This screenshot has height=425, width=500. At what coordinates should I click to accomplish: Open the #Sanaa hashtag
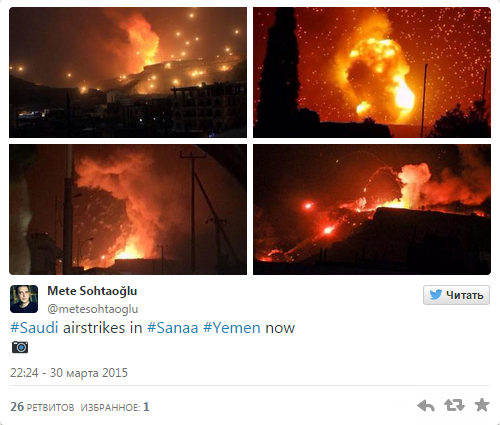pos(173,328)
